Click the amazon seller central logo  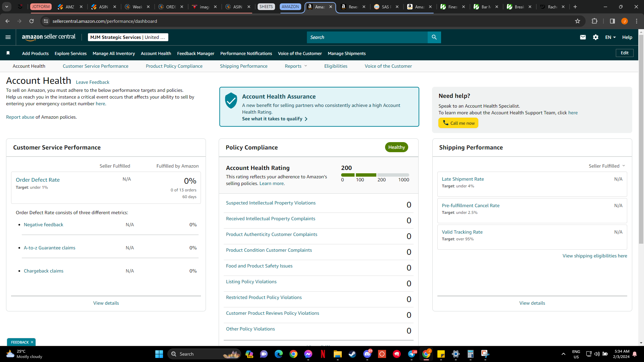point(49,37)
